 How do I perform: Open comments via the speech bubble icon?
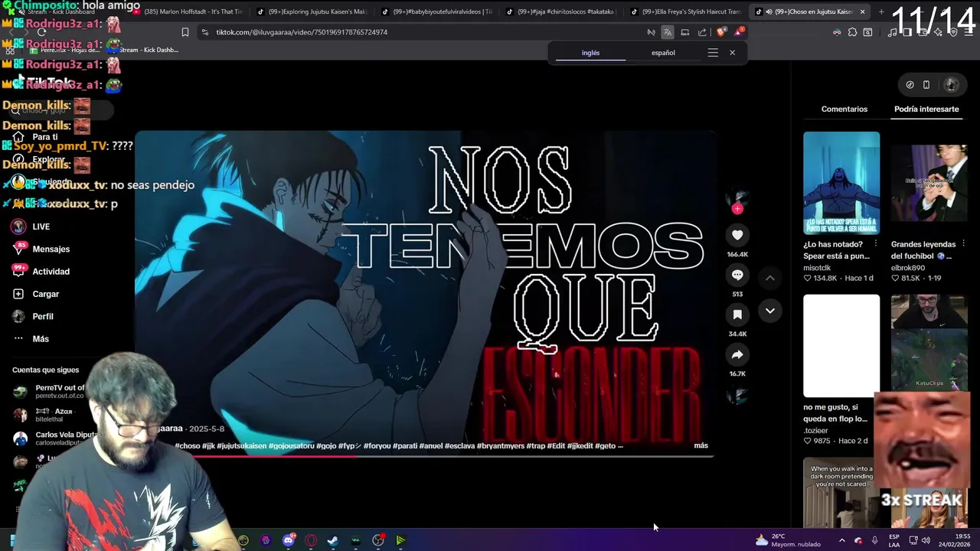737,275
